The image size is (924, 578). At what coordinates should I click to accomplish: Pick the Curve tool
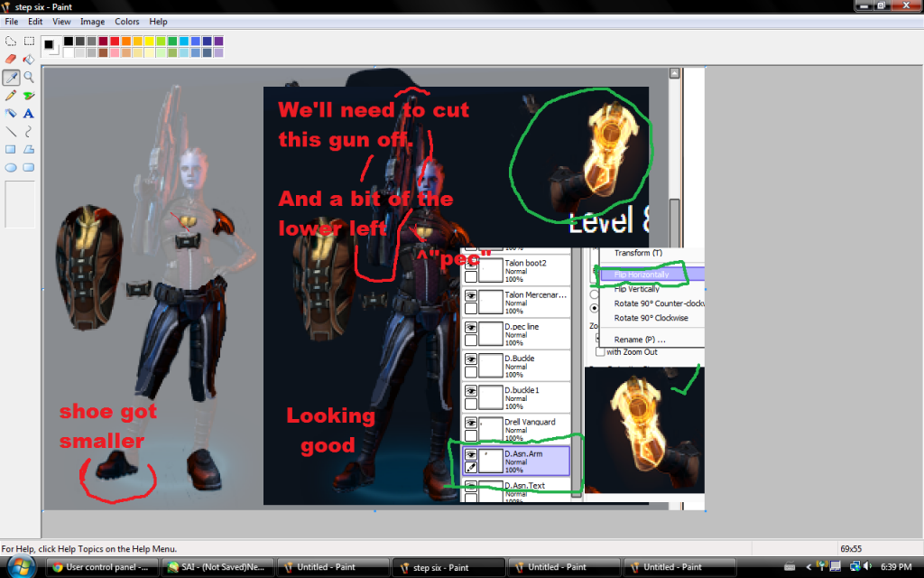[29, 132]
